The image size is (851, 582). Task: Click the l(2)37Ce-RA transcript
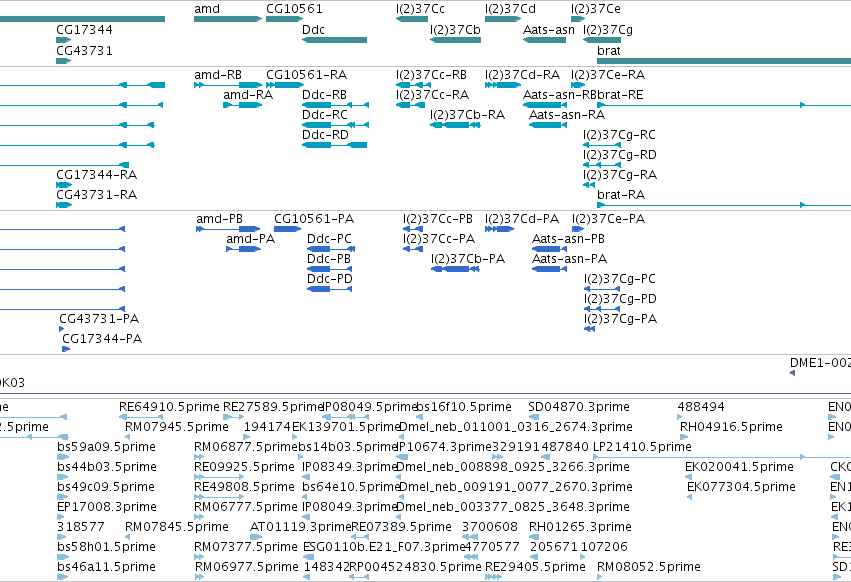click(x=578, y=85)
